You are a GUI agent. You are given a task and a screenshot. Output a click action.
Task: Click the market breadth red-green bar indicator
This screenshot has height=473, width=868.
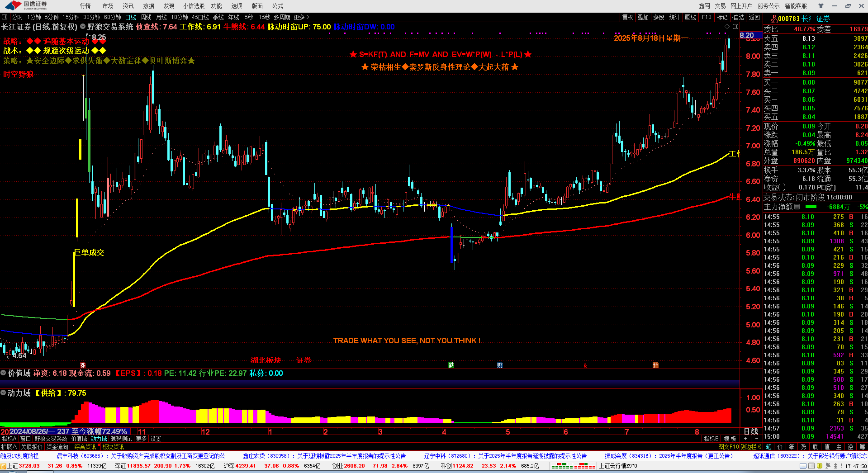[x=573, y=466]
